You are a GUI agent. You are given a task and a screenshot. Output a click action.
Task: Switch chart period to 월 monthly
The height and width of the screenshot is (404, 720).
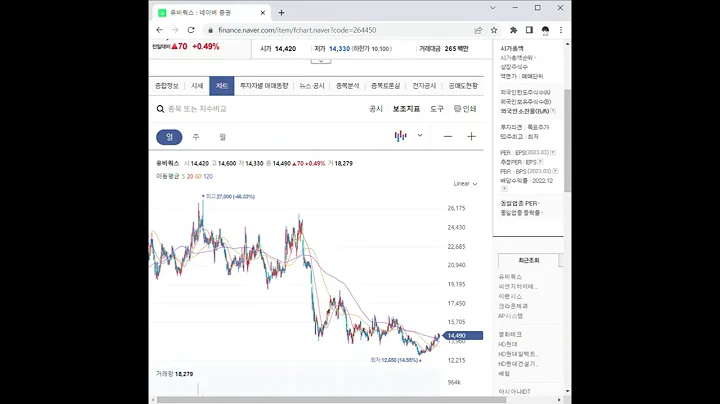pos(222,137)
